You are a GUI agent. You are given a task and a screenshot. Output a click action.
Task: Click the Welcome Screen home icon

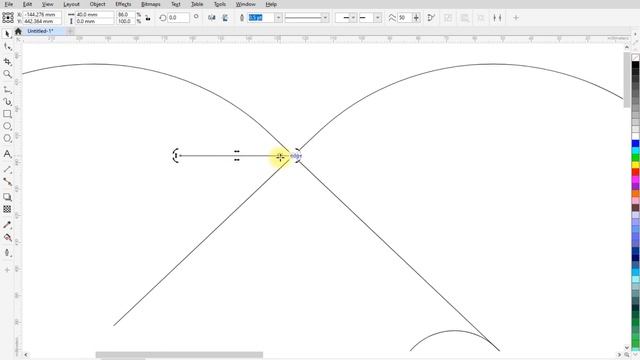tap(18, 31)
